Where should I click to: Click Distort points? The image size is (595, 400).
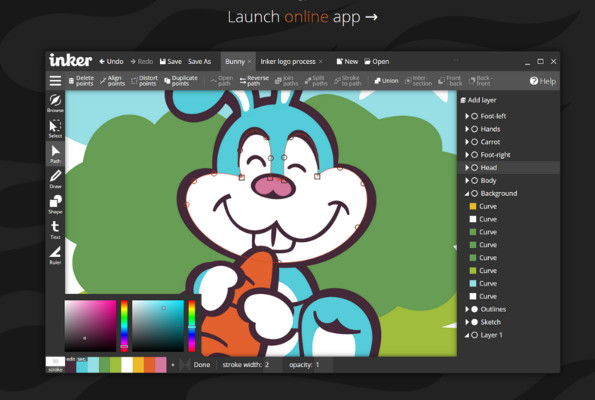pyautogui.click(x=144, y=81)
